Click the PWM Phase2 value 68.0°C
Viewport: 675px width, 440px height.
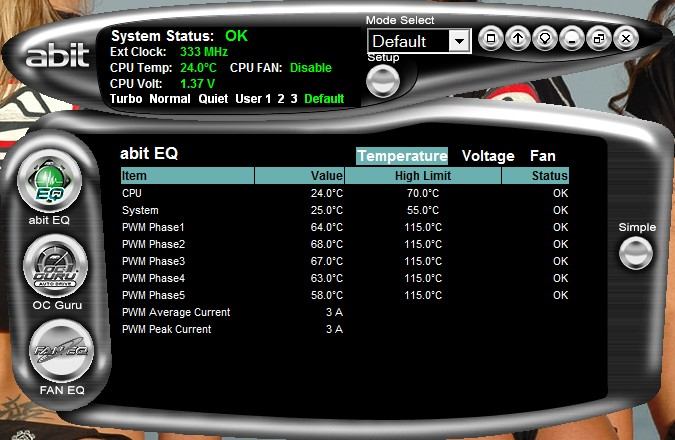click(x=327, y=244)
